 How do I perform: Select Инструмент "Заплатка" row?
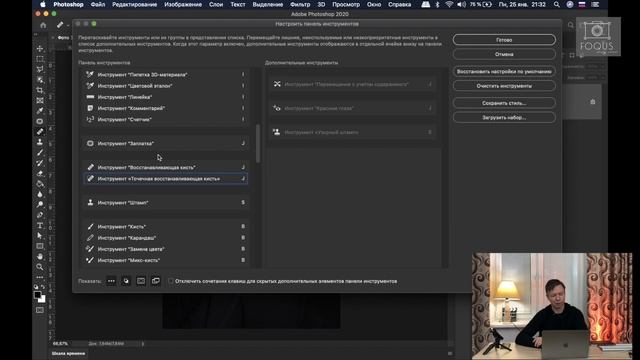(165, 143)
